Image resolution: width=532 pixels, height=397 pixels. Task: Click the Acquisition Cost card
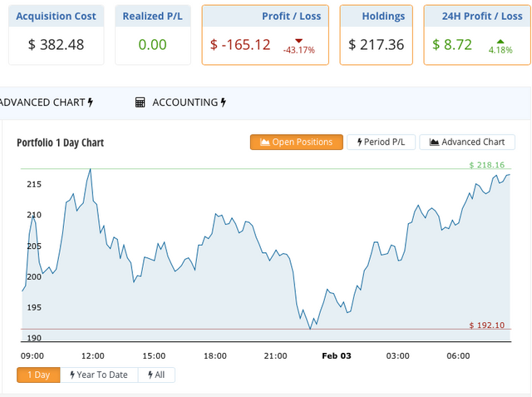(57, 35)
